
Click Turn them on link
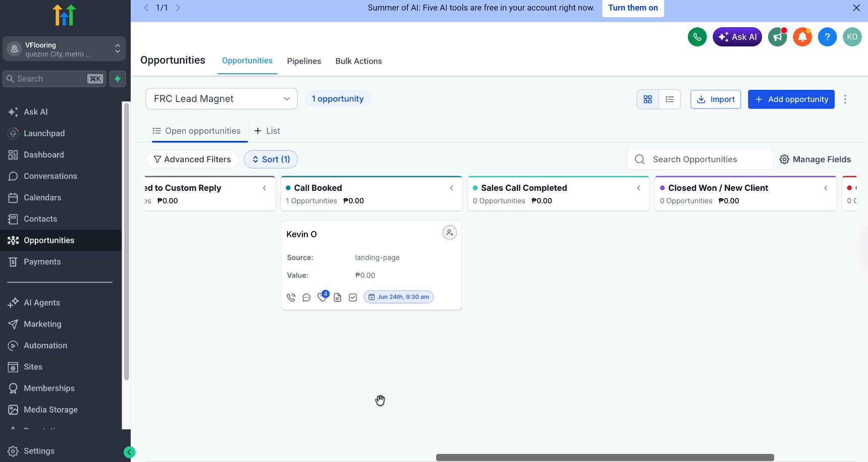click(x=633, y=8)
